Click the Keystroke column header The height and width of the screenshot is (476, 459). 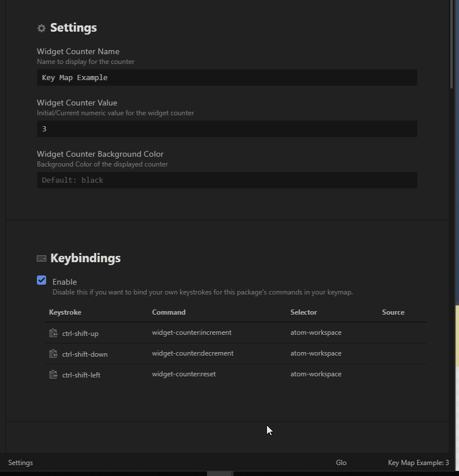tap(65, 312)
